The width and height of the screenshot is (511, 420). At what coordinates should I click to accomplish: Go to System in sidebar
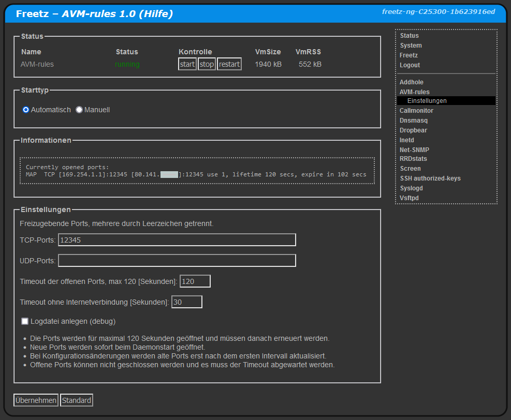411,46
